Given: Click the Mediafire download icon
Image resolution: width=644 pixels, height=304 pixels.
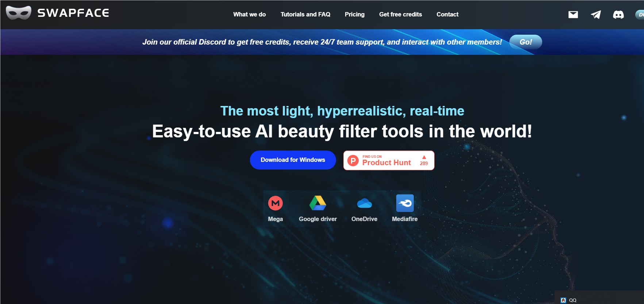Looking at the screenshot, I should coord(405,203).
